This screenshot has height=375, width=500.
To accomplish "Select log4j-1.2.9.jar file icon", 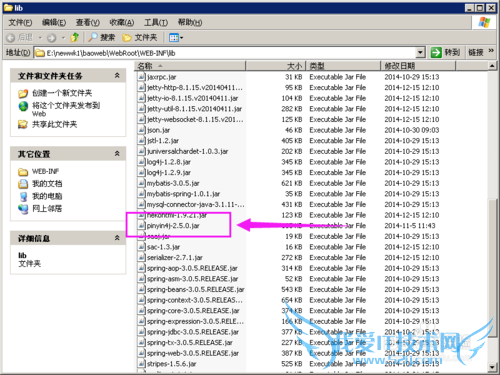I will pyautogui.click(x=142, y=172).
